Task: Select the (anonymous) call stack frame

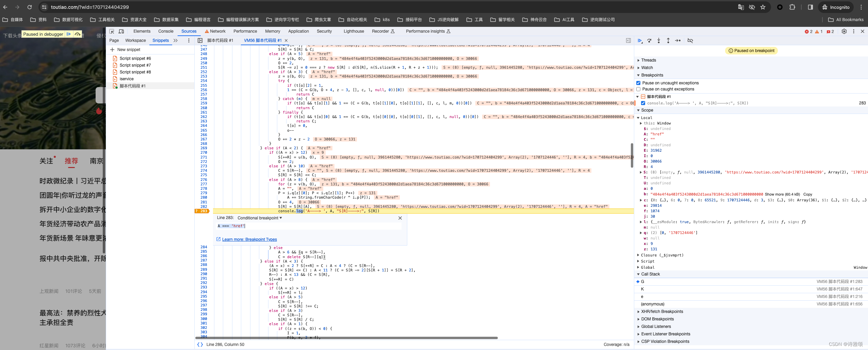Action: (752, 304)
